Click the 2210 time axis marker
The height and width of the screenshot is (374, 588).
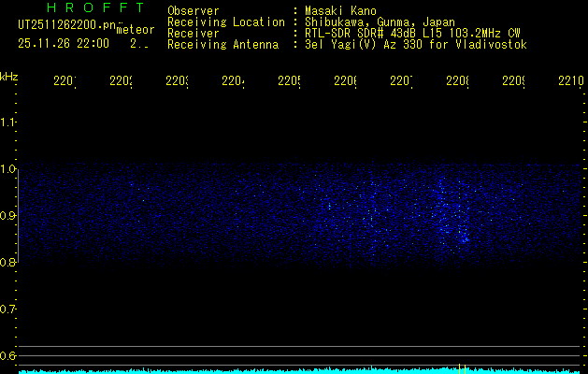[570, 82]
